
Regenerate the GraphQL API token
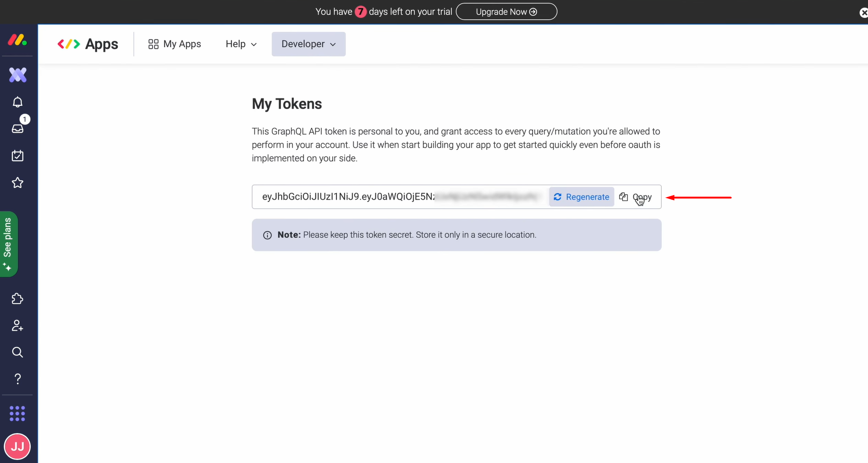[581, 196]
